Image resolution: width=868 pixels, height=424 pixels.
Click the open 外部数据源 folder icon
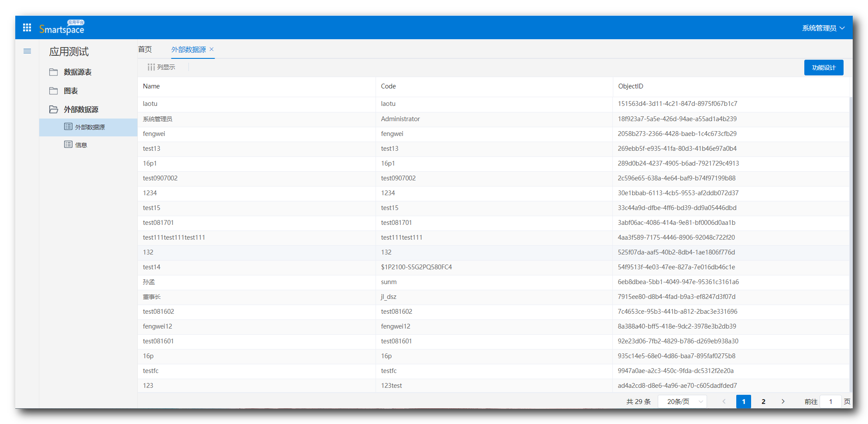tap(54, 109)
